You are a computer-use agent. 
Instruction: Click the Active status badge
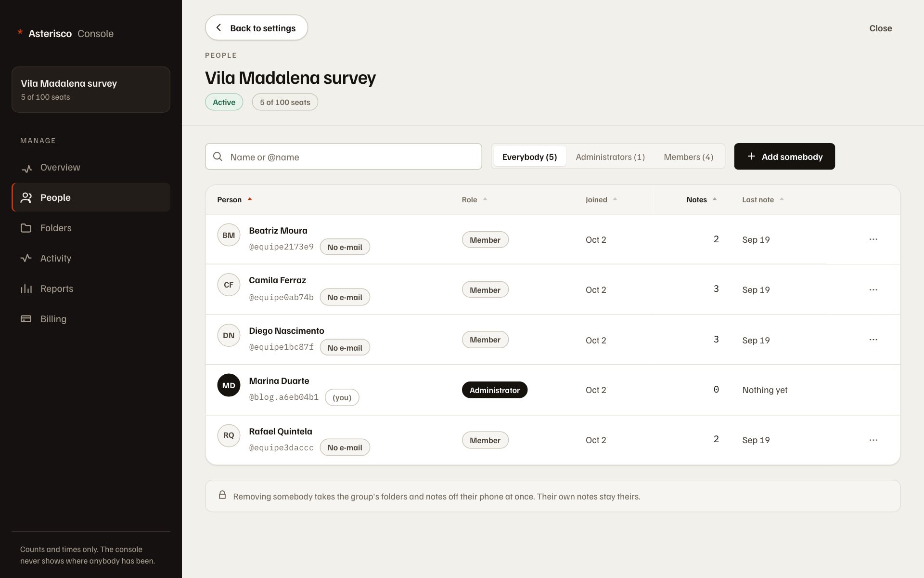pyautogui.click(x=224, y=102)
